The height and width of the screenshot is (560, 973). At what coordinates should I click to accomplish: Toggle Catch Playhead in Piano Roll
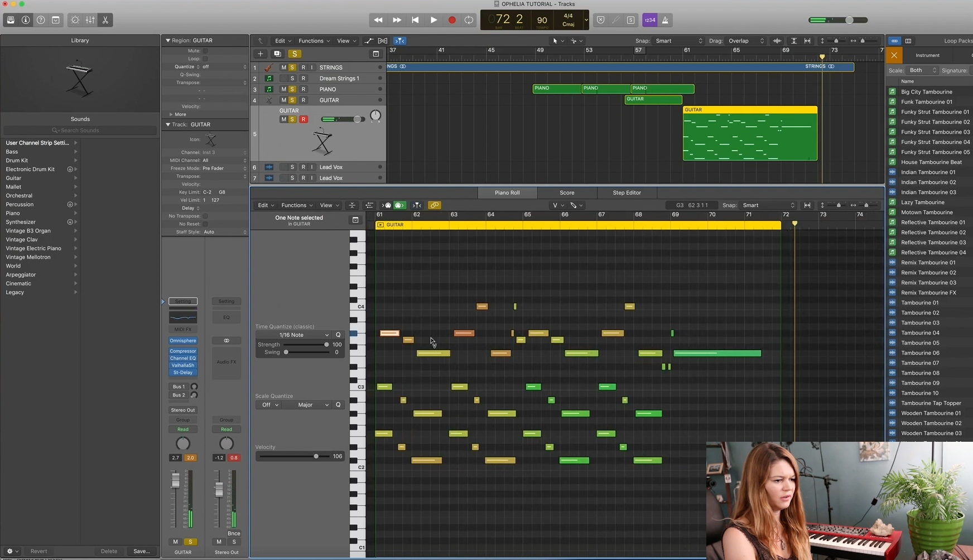417,205
